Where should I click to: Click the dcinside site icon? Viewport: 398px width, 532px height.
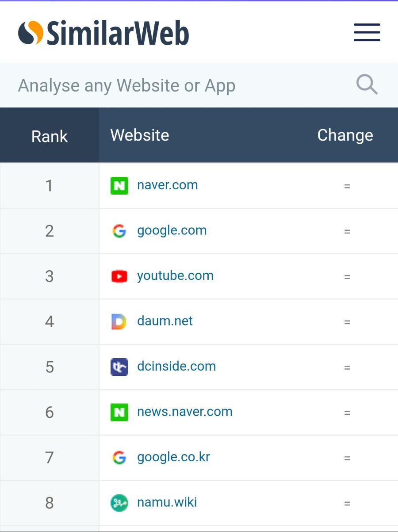click(x=119, y=367)
